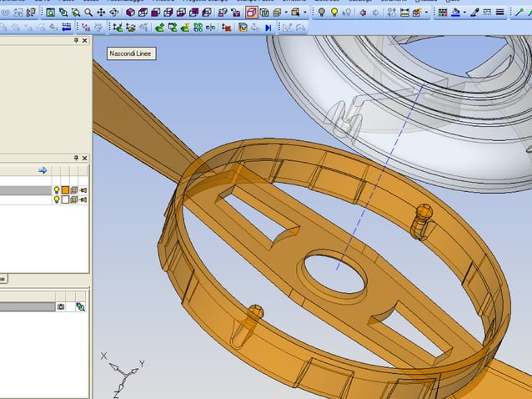Click the yellow light bulb toolbar icon

tap(334, 13)
